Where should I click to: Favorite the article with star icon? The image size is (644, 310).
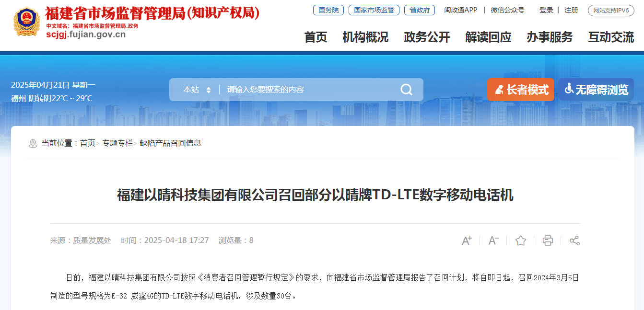click(521, 241)
